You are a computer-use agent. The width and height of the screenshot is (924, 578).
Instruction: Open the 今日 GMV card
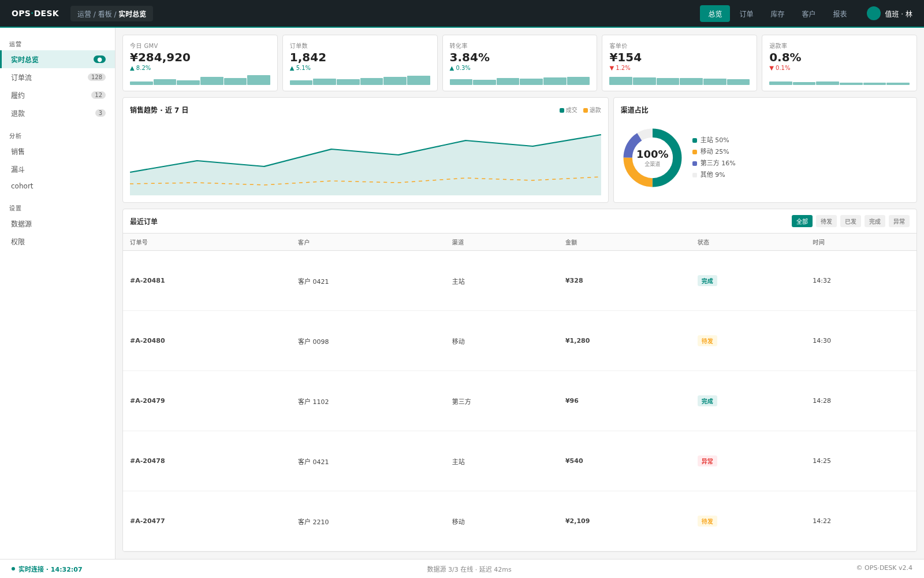(200, 63)
